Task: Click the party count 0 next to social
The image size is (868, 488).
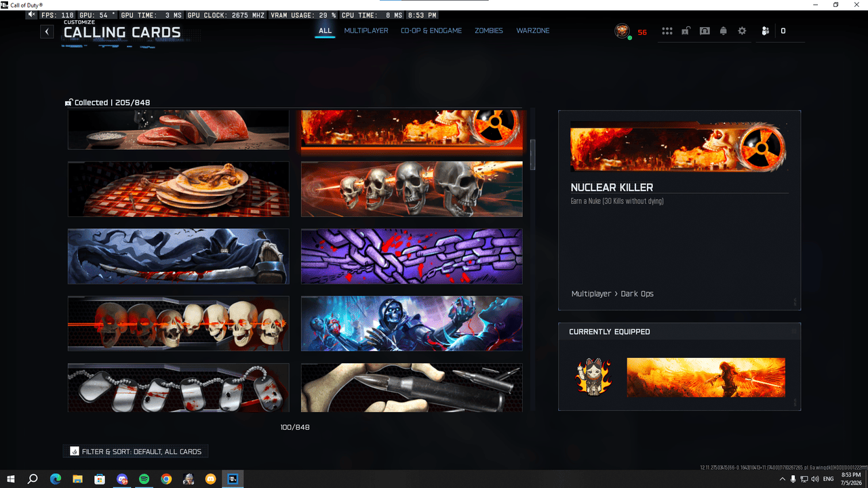Action: pyautogui.click(x=783, y=31)
